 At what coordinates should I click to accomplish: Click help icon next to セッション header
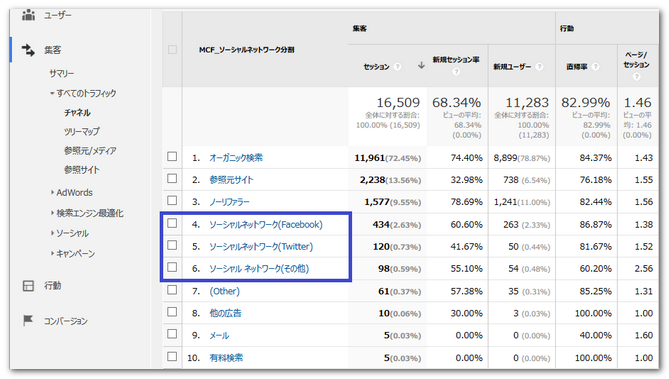point(398,67)
